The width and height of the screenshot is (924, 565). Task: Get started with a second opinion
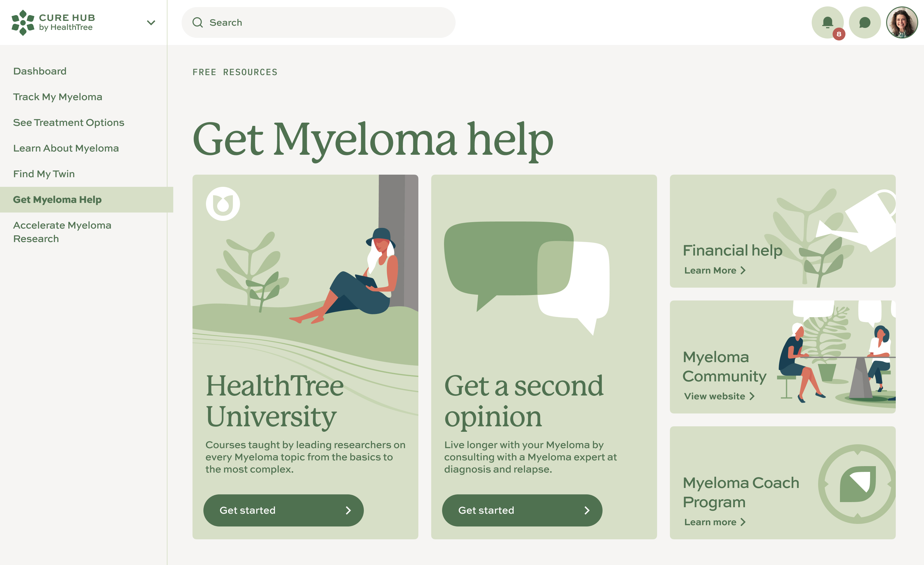point(522,510)
